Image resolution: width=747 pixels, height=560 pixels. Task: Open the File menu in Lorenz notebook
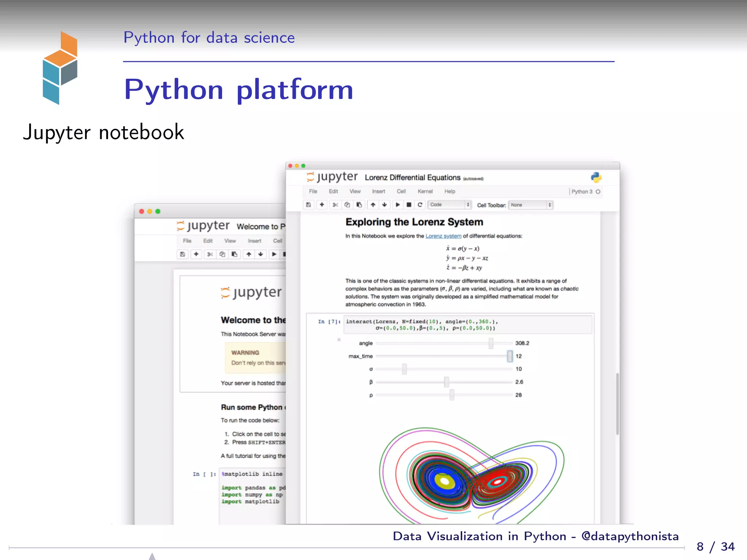(x=313, y=191)
